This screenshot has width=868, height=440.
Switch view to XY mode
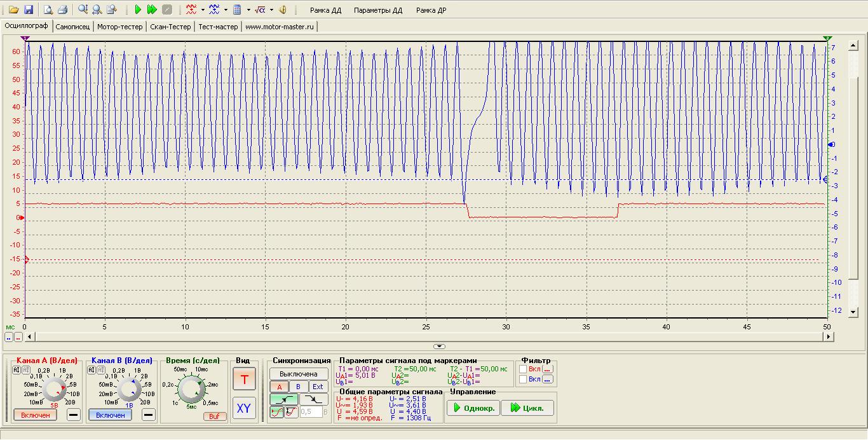coord(243,408)
